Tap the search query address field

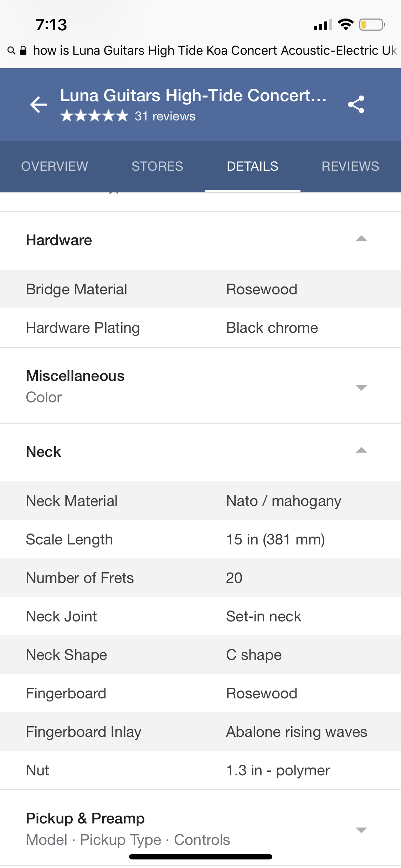(x=214, y=51)
